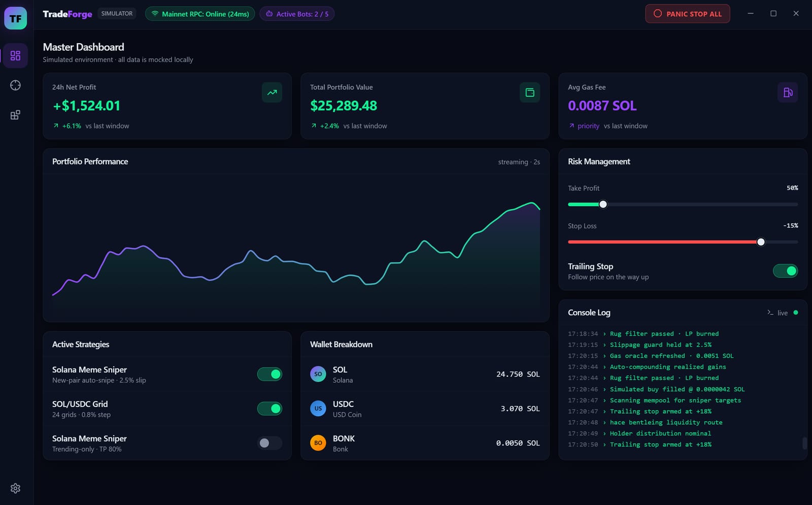Disable the SOL/USDC Grid strategy
This screenshot has height=505, width=812.
pos(269,409)
